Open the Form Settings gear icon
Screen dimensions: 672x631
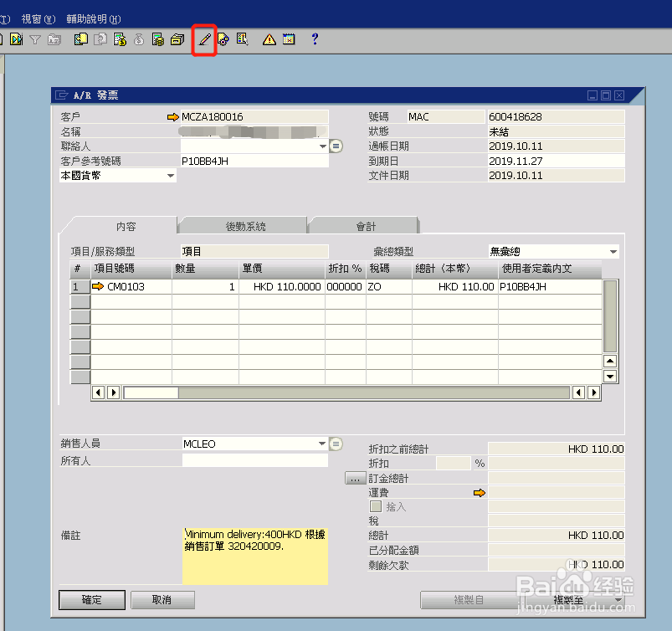pos(223,39)
